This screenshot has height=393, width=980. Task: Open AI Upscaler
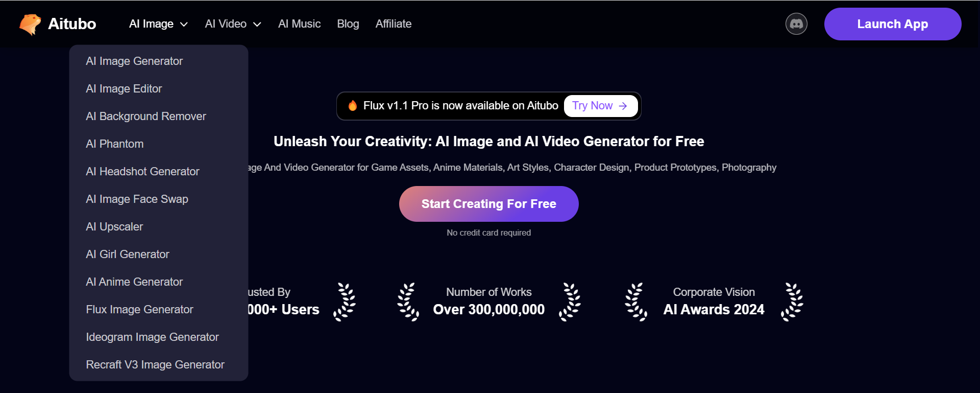(x=114, y=227)
